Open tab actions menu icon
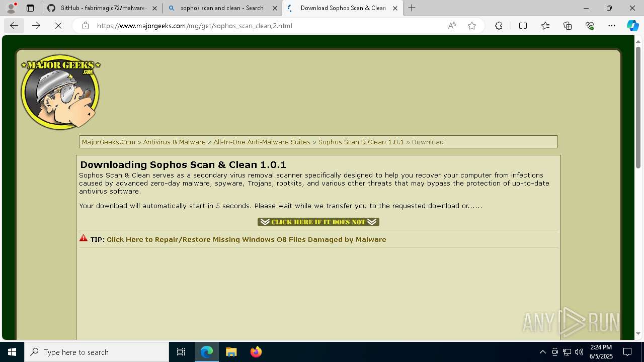The height and width of the screenshot is (362, 644). click(30, 8)
